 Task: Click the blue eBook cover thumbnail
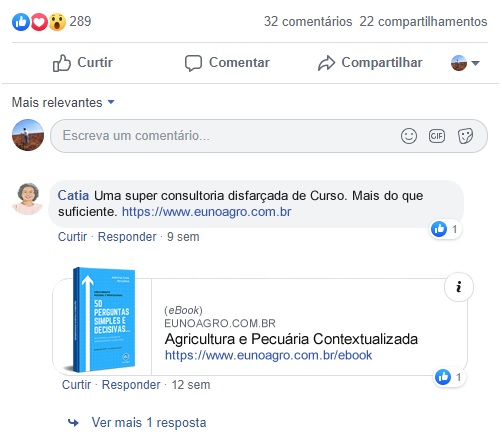click(x=104, y=320)
